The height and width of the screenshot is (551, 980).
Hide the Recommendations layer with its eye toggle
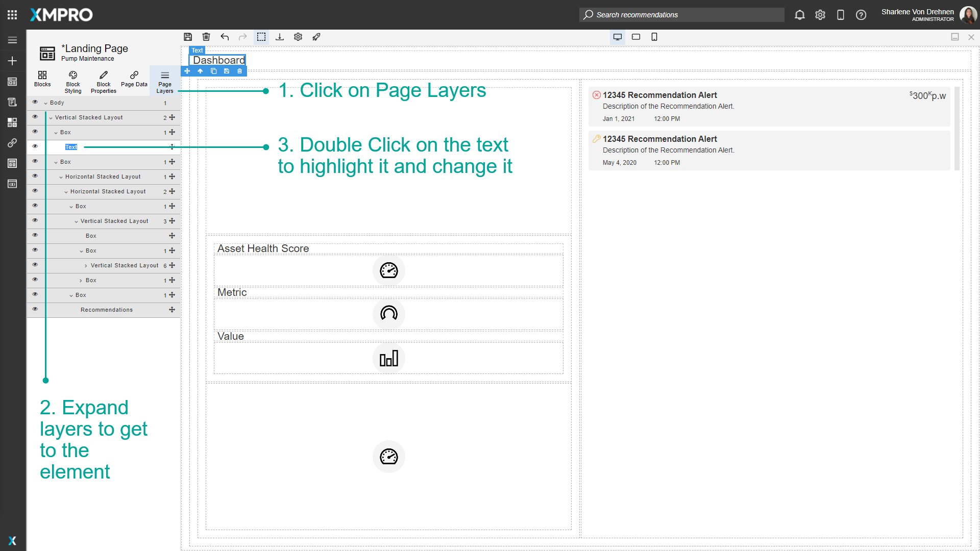[x=35, y=309]
